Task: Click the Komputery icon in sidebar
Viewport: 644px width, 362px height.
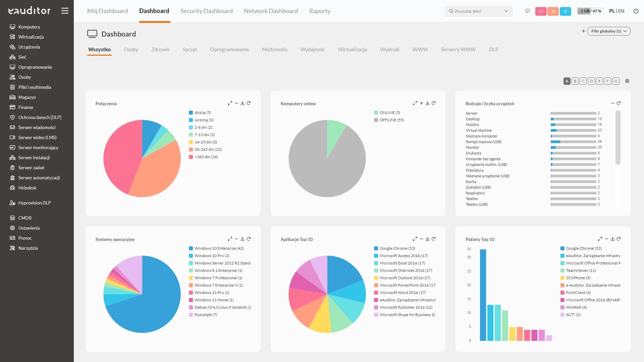Action: point(12,26)
